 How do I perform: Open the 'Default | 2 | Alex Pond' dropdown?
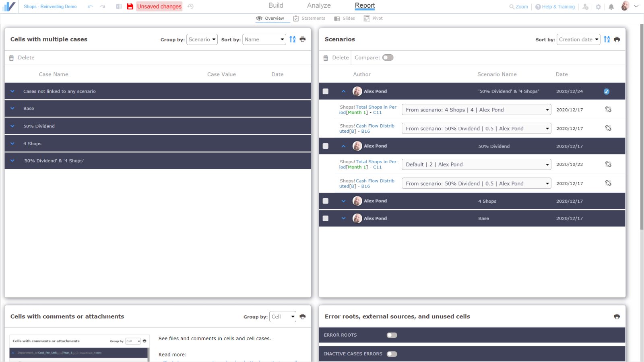point(477,165)
